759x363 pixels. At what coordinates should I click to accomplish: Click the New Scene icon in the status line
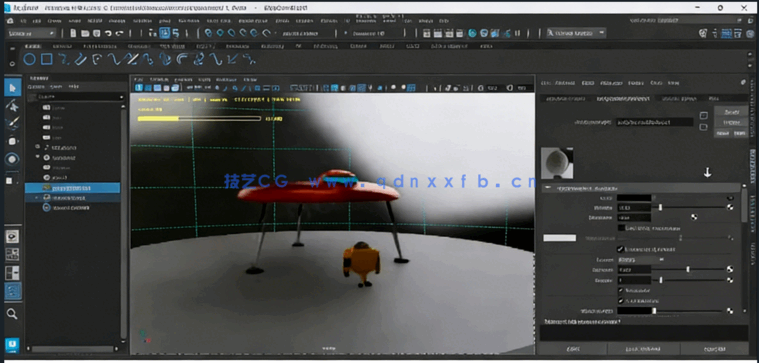click(73, 33)
